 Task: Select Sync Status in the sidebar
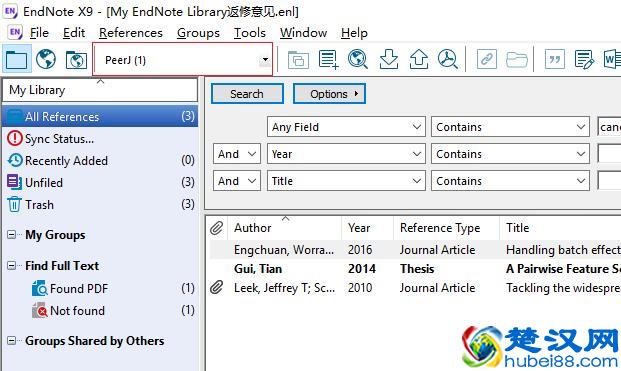[100, 139]
